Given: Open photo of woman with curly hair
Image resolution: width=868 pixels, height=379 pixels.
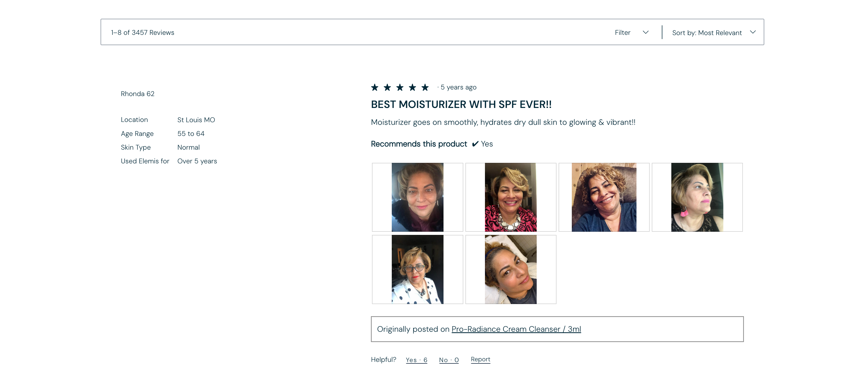Looking at the screenshot, I should (x=604, y=197).
